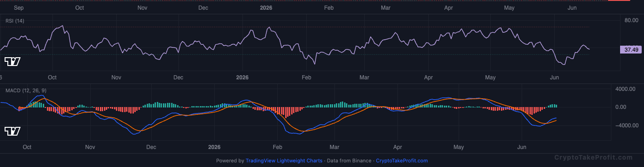
Task: Click Nov on the MACD pane time axis
Action: click(90, 147)
